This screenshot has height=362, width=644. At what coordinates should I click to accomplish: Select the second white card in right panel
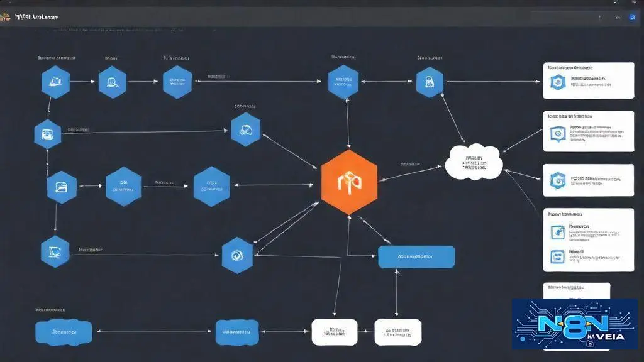pyautogui.click(x=588, y=131)
